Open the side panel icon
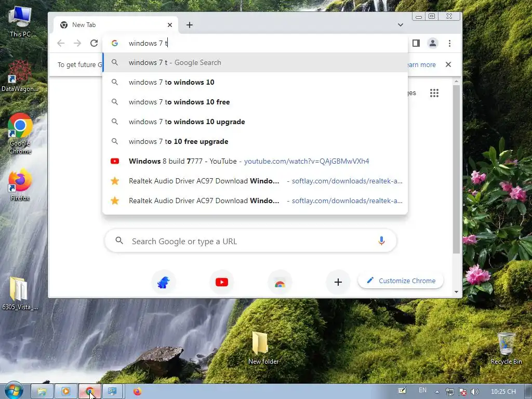This screenshot has width=532, height=399. pos(416,43)
